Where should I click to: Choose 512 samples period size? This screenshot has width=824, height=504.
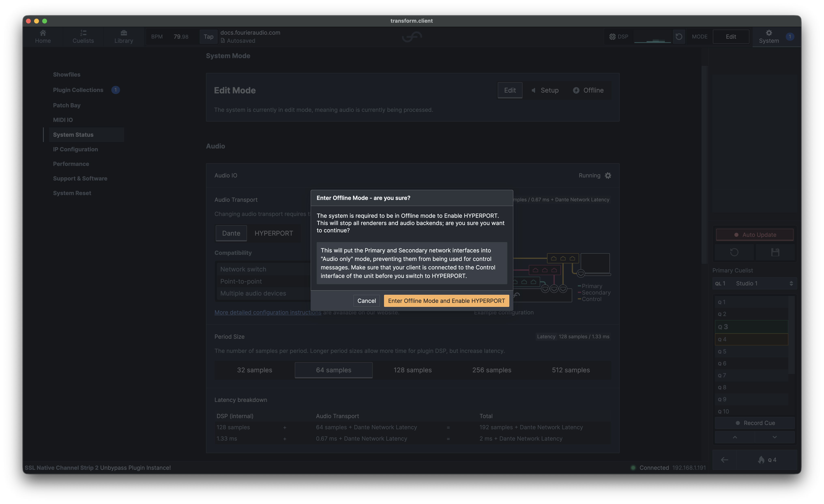(571, 370)
